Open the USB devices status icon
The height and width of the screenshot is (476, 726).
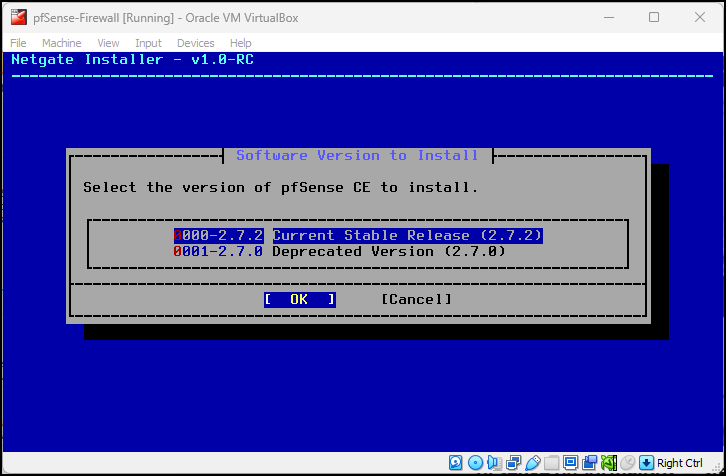coord(533,463)
